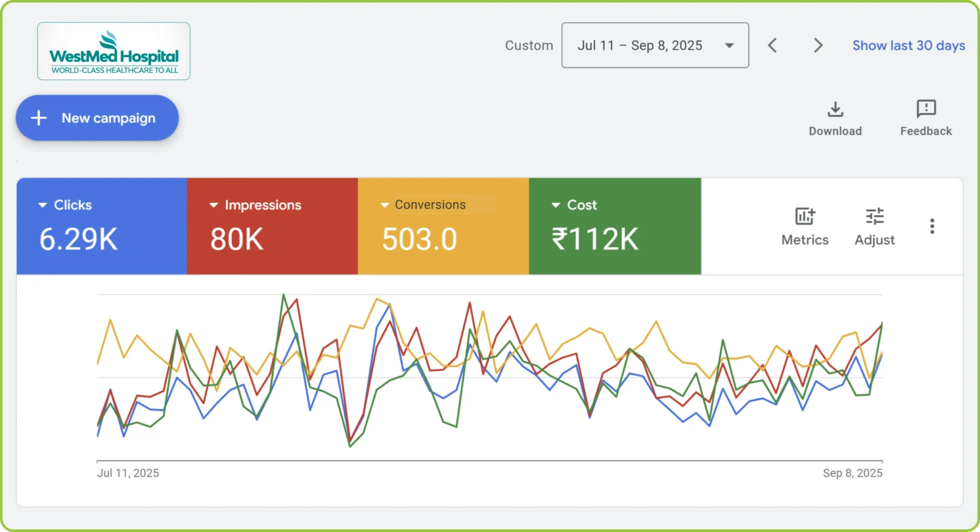The image size is (980, 532).
Task: Click the Metrics label
Action: pos(805,240)
